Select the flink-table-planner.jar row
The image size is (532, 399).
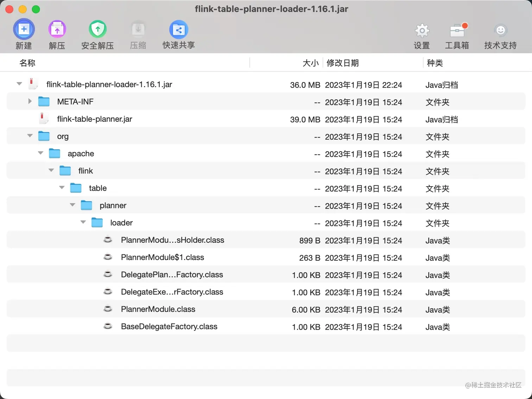click(x=94, y=119)
